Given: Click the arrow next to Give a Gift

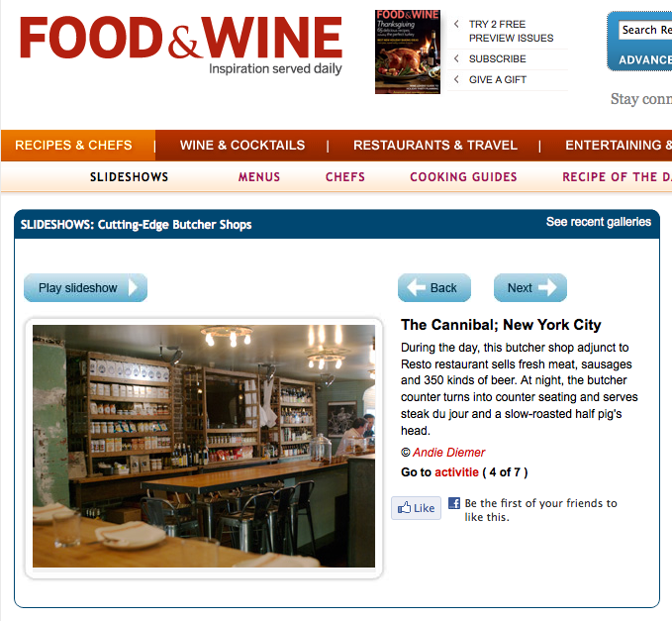Looking at the screenshot, I should (x=456, y=79).
